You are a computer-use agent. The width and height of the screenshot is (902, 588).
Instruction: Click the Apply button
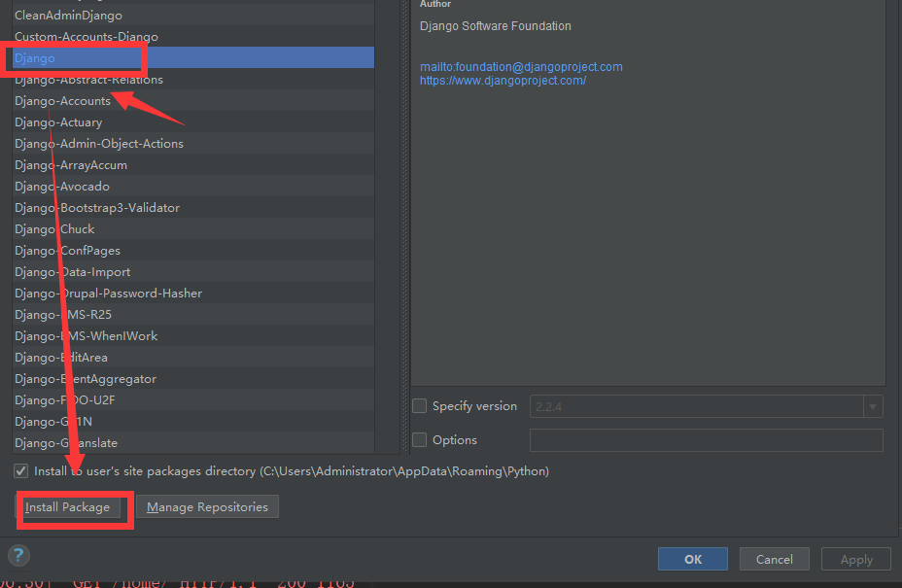point(856,559)
